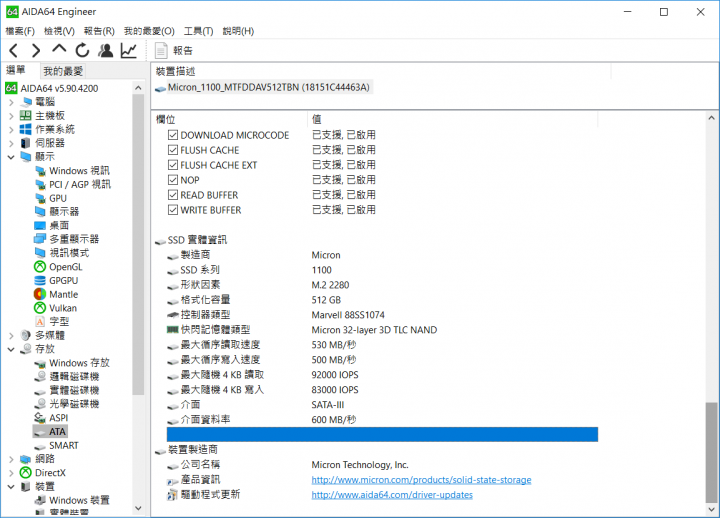Image resolution: width=720 pixels, height=518 pixels.
Task: Open the 我的最愛(O) menu
Action: click(x=149, y=31)
